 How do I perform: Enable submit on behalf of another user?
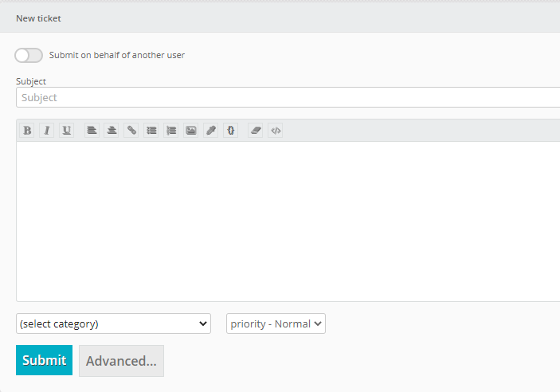[x=29, y=55]
